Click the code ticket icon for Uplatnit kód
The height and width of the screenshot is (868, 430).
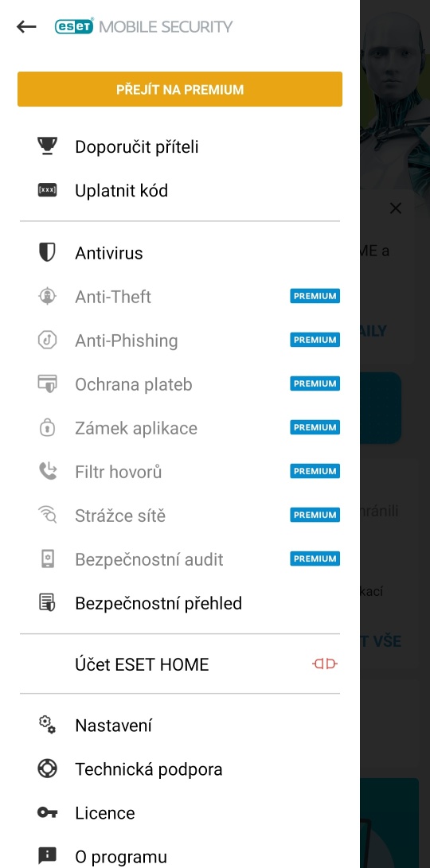[x=47, y=190]
